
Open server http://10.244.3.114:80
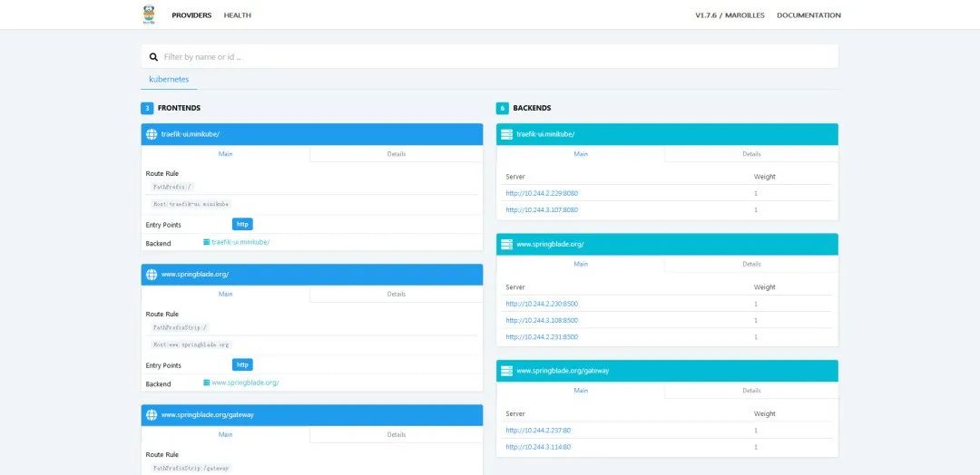coord(538,447)
